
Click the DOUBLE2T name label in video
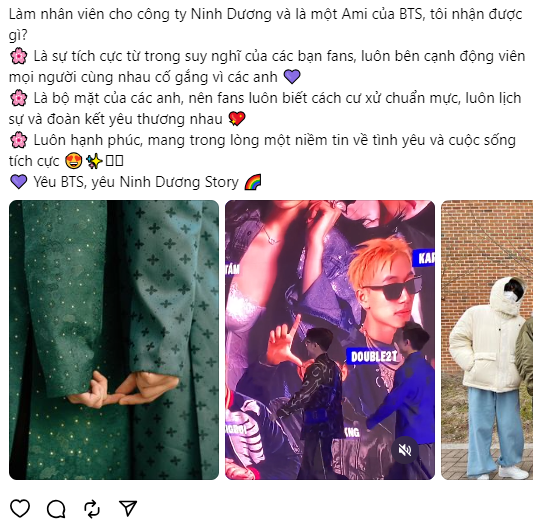(x=373, y=357)
